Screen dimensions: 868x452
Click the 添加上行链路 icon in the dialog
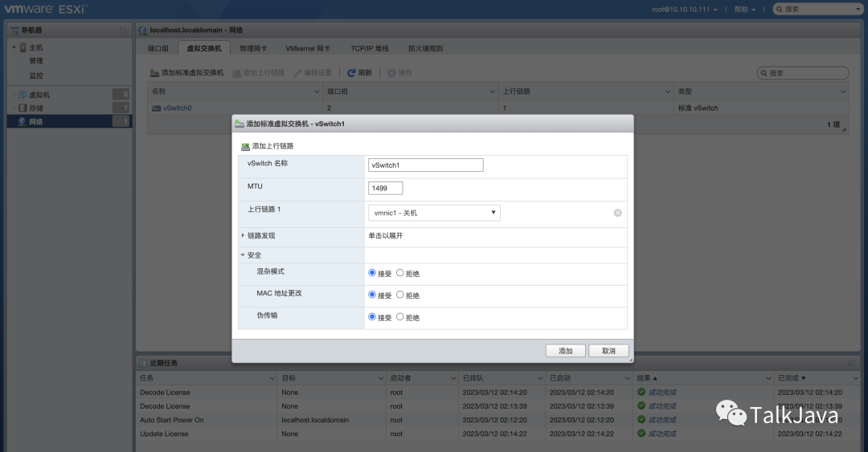(x=246, y=147)
